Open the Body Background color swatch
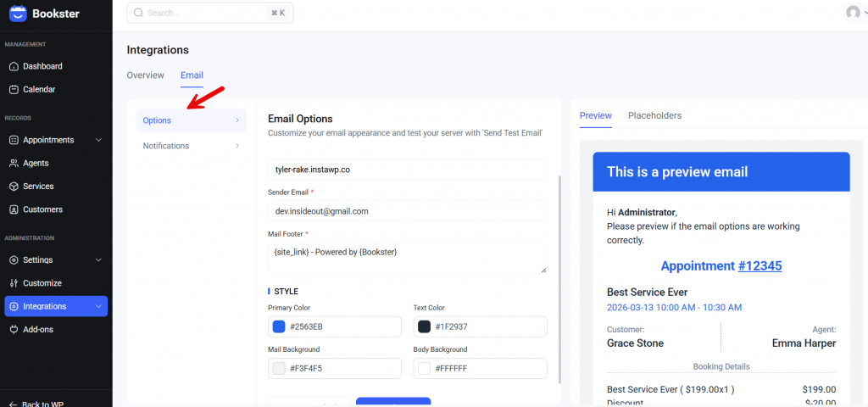Image resolution: width=868 pixels, height=407 pixels. (424, 368)
